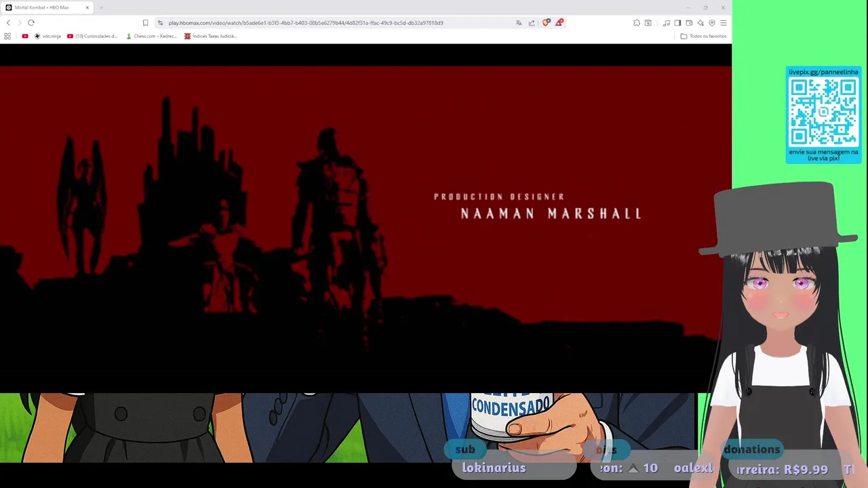This screenshot has width=868, height=488.
Task: Click the 'R$9.99' donation amount
Action: (806, 469)
